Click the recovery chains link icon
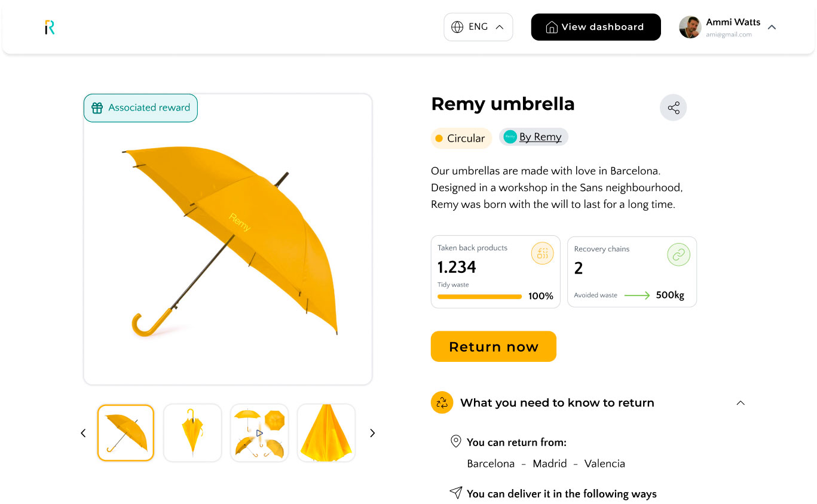 pos(678,255)
